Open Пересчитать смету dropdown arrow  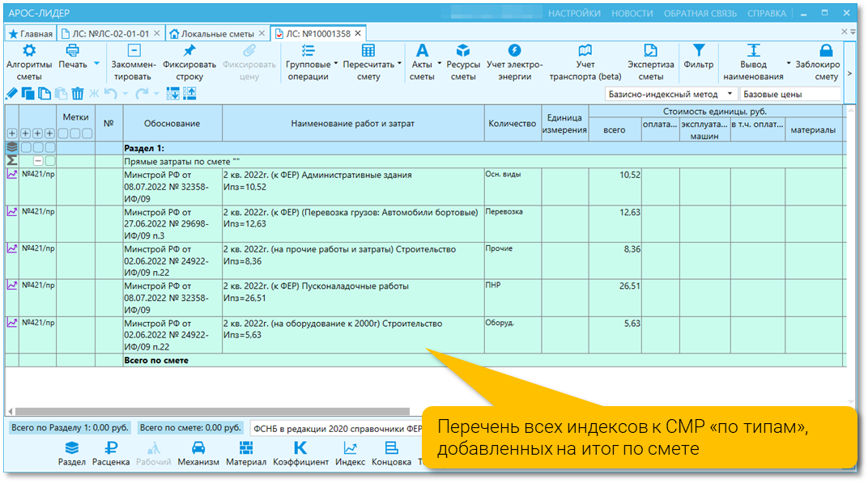(399, 64)
